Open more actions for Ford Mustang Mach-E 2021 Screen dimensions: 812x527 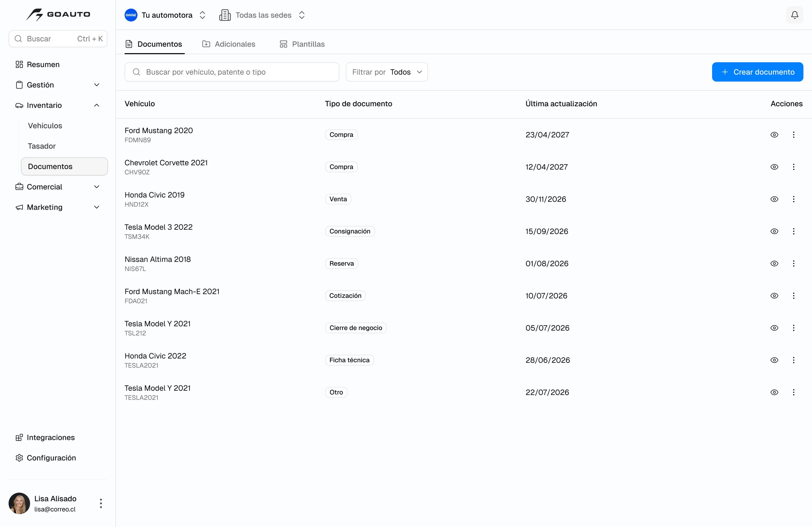pyautogui.click(x=793, y=296)
